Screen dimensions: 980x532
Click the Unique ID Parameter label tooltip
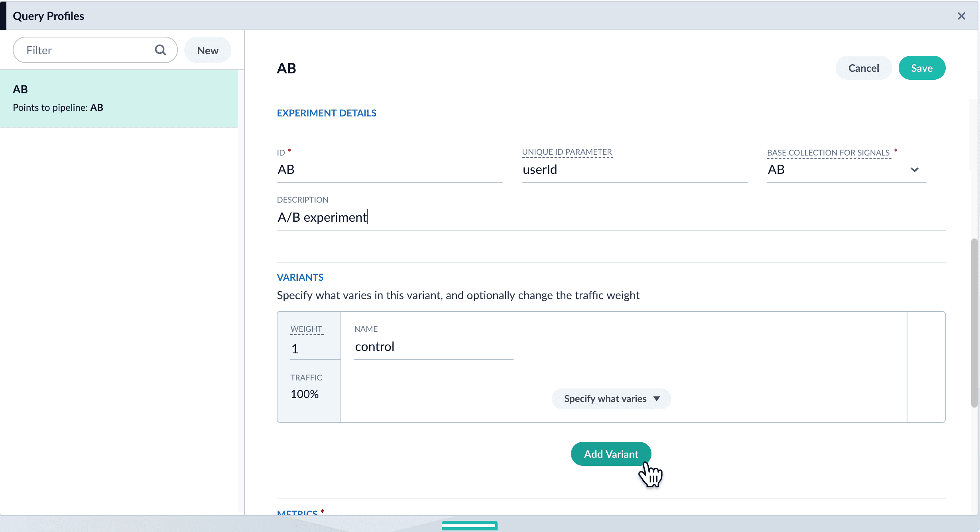(x=567, y=152)
